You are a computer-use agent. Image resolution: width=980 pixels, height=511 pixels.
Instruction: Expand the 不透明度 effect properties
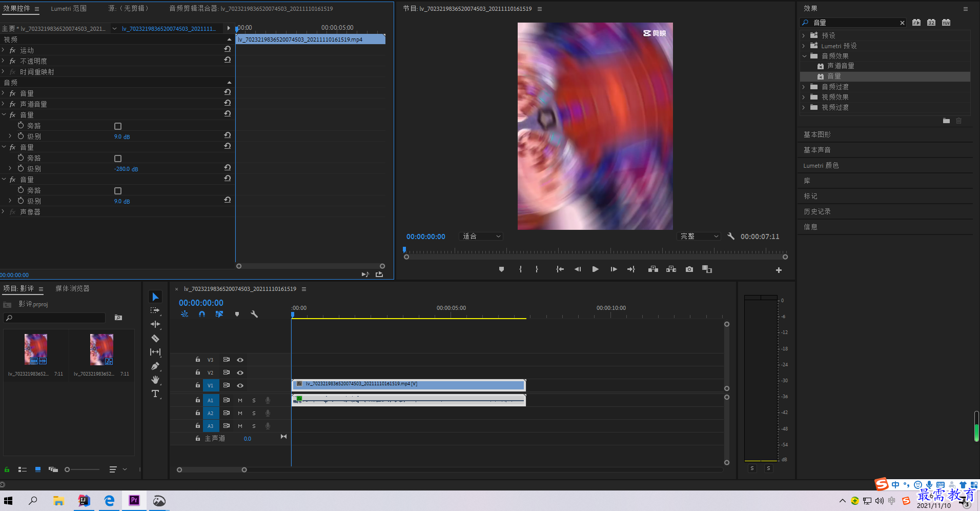(4, 61)
